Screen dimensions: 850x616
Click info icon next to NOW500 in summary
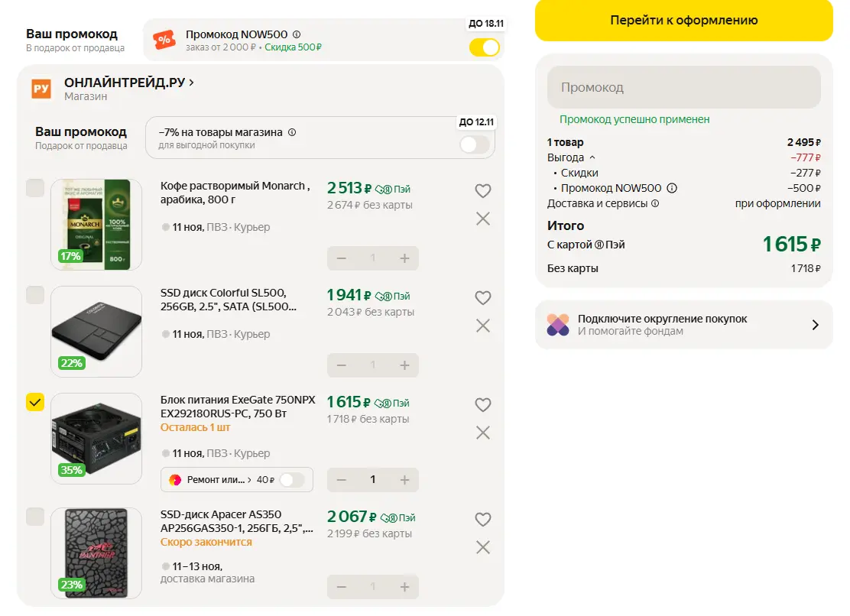[x=672, y=188]
